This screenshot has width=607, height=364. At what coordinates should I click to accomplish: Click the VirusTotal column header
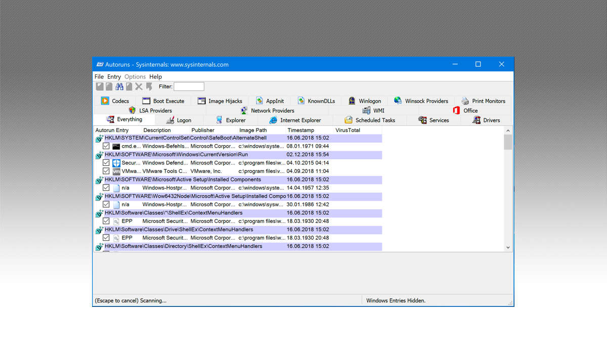tap(357, 130)
